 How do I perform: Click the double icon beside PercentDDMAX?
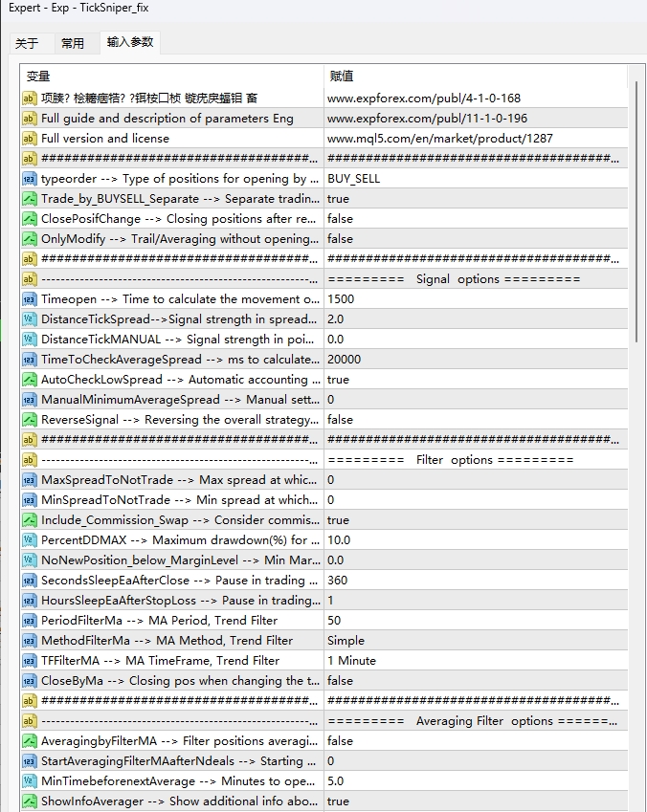click(30, 540)
